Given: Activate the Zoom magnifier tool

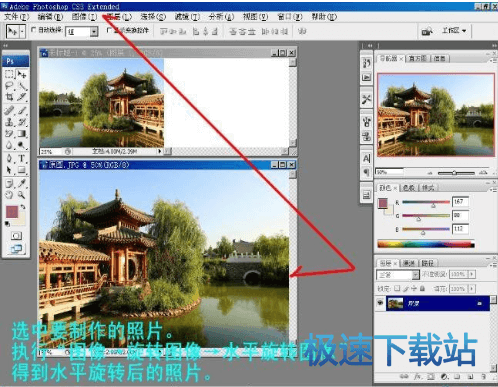Looking at the screenshot, I should [22, 195].
